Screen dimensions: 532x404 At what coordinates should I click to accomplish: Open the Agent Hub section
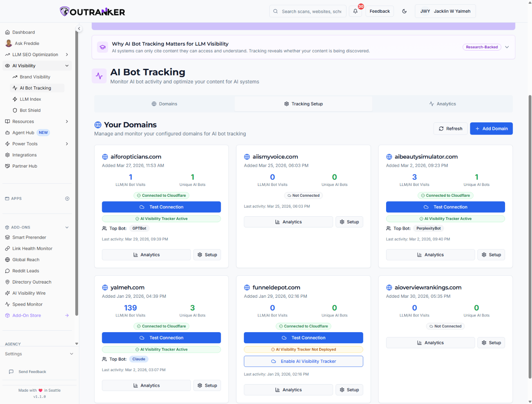pyautogui.click(x=23, y=132)
